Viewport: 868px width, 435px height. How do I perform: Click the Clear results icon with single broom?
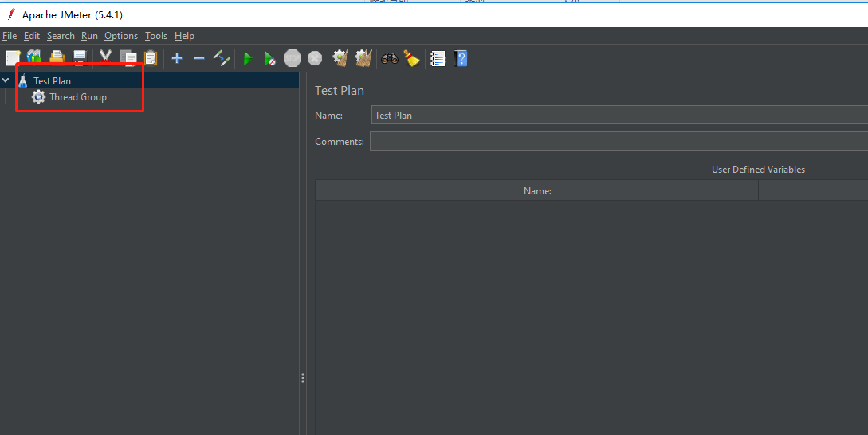tap(340, 58)
